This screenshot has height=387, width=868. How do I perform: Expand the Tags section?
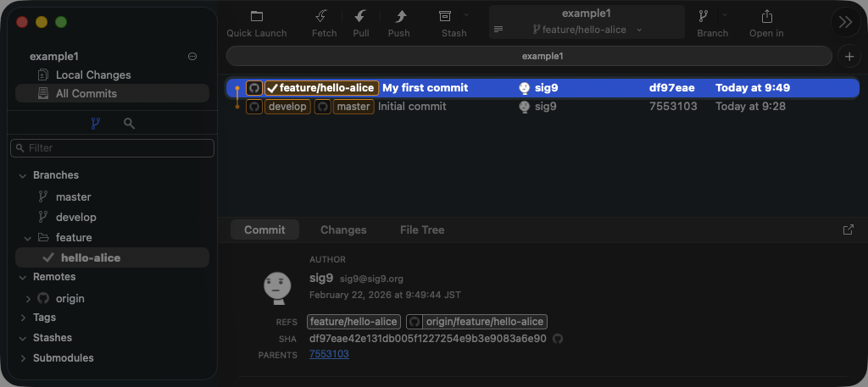[x=23, y=318]
